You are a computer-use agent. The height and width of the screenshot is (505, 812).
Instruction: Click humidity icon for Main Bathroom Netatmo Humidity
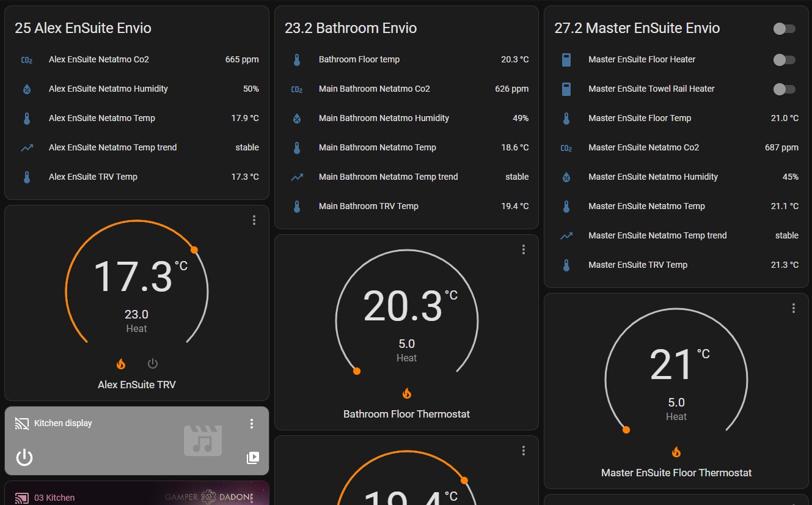pos(297,119)
